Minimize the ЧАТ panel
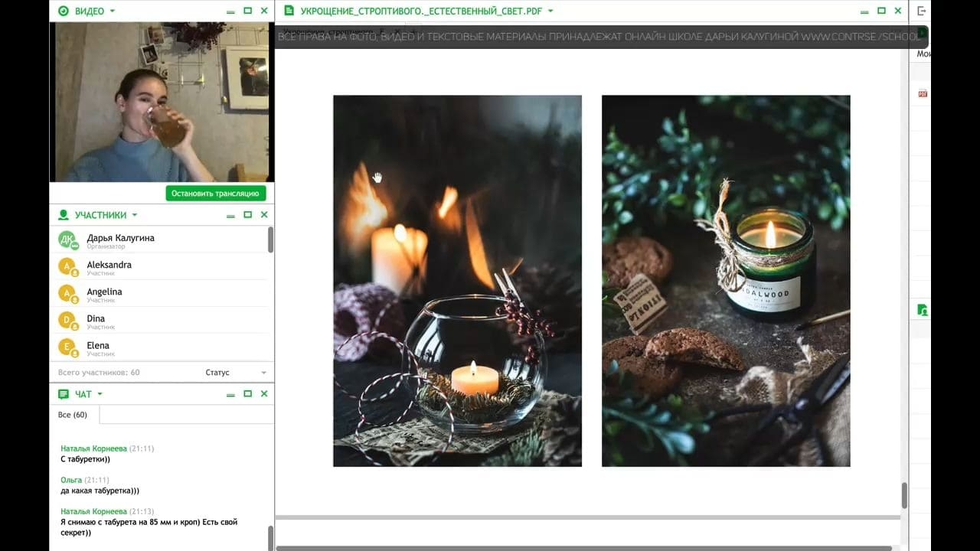The height and width of the screenshot is (551, 980). tap(230, 395)
